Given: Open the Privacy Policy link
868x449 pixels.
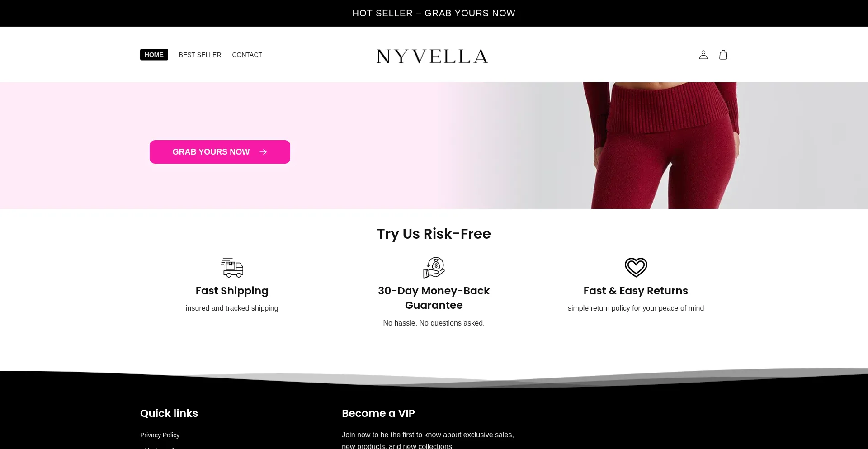Looking at the screenshot, I should 160,435.
